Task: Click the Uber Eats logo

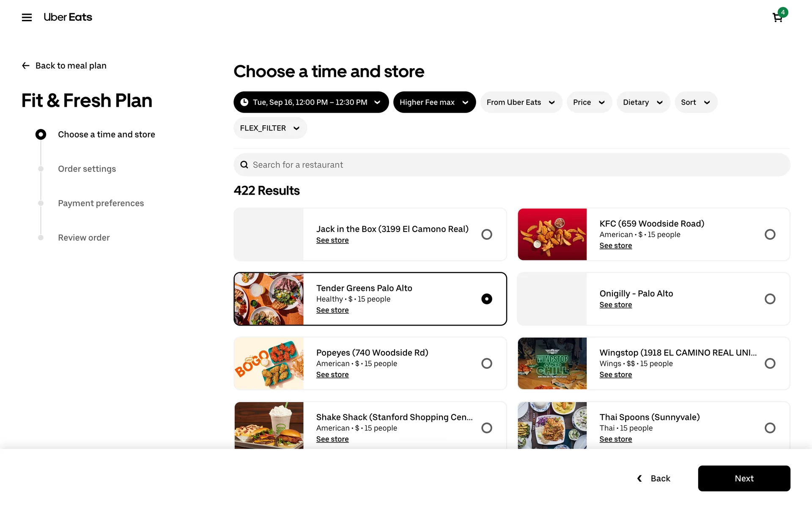Action: pos(68,17)
